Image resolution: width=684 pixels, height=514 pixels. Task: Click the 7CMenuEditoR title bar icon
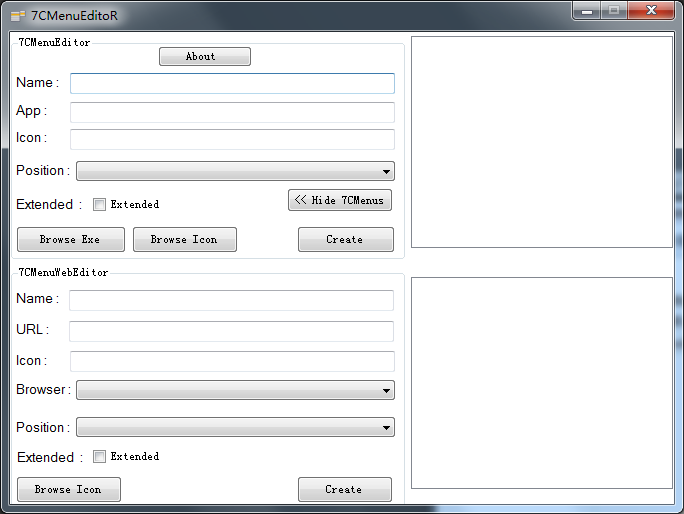18,16
